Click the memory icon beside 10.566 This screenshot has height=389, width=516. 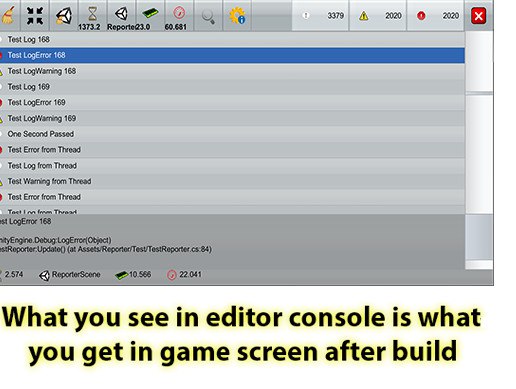pyautogui.click(x=121, y=275)
